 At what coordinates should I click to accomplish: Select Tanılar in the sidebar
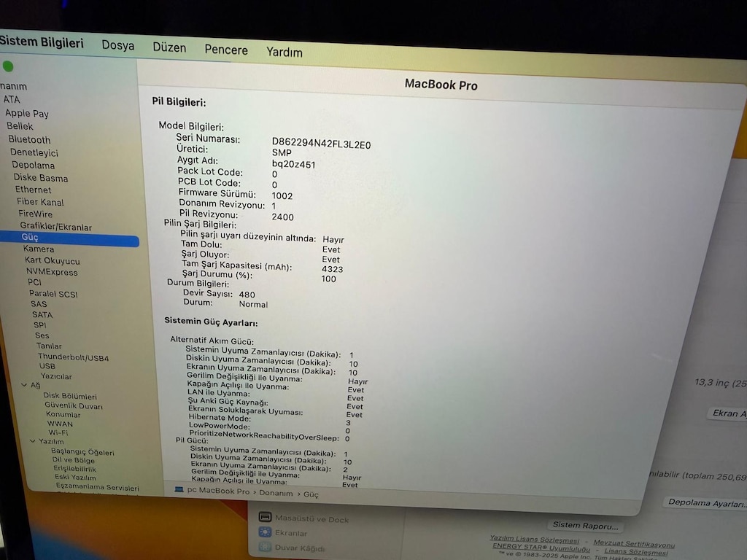[x=49, y=346]
